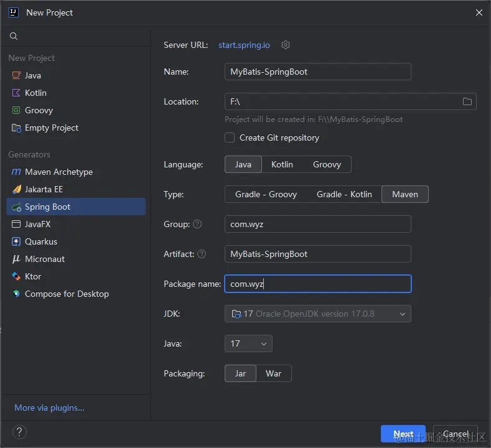
Task: Choose Gradle - Groovy build type
Action: point(266,194)
